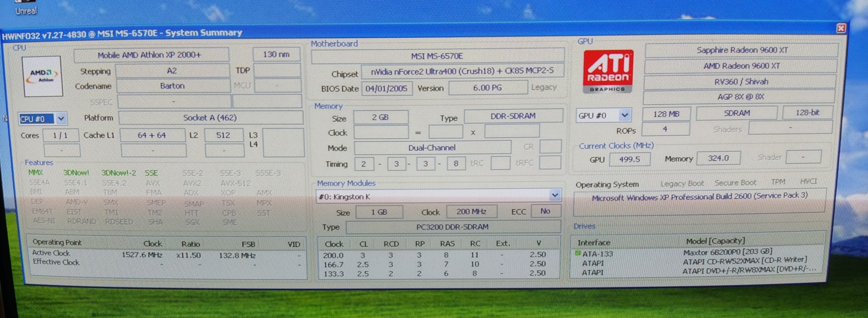Open the CPU #0 selector dropdown
Screen dimensions: 868x318
pyautogui.click(x=61, y=119)
